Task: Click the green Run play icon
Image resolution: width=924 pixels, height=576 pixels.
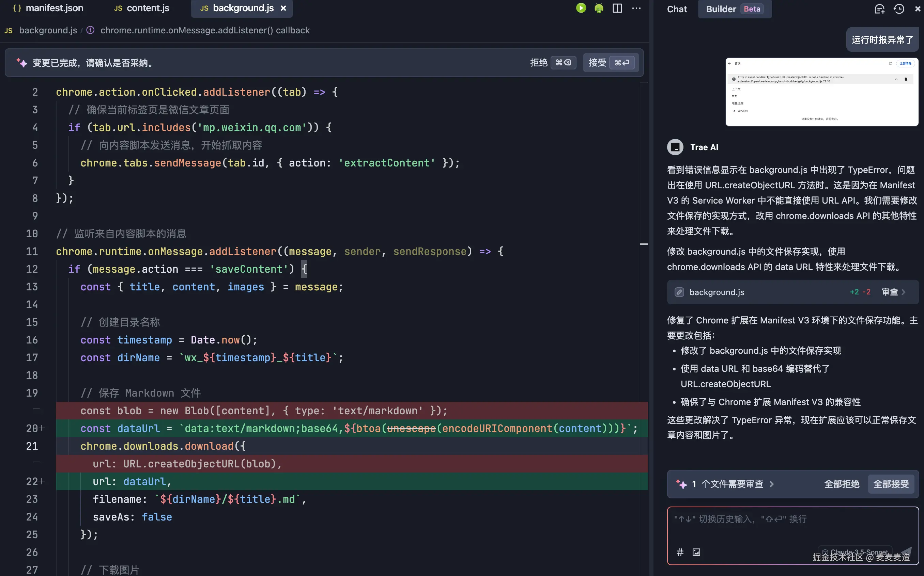Action: pyautogui.click(x=581, y=8)
